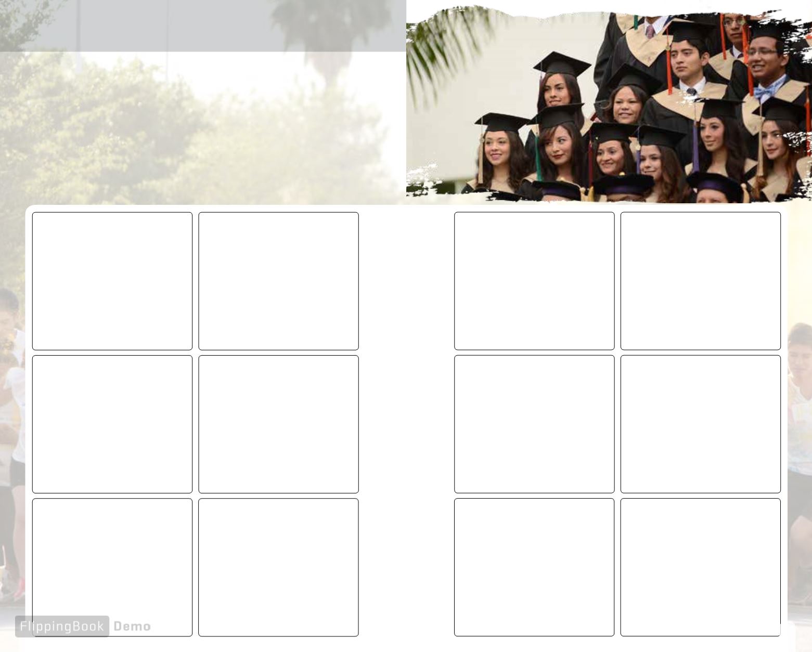Select last-row second empty panel on left page
The width and height of the screenshot is (812, 652).
pyautogui.click(x=278, y=567)
